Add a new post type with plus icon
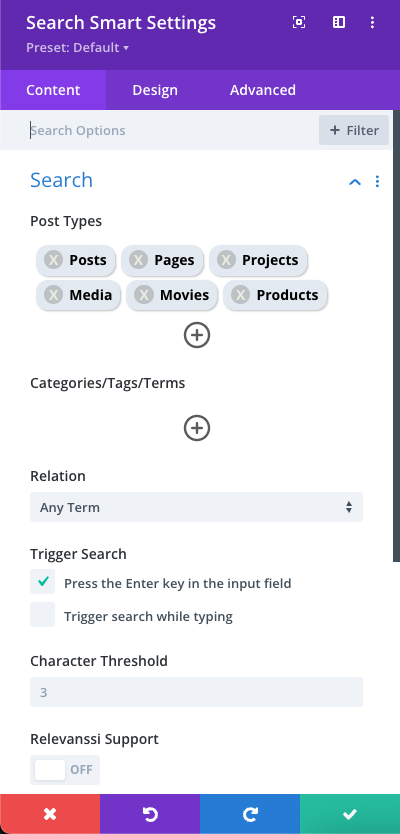The height and width of the screenshot is (834, 400). (197, 335)
